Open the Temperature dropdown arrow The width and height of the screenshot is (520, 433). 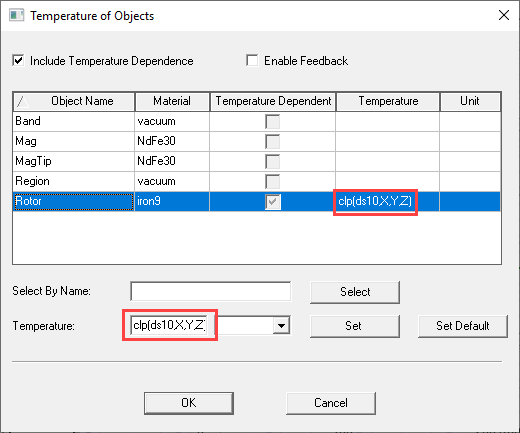pyautogui.click(x=281, y=325)
